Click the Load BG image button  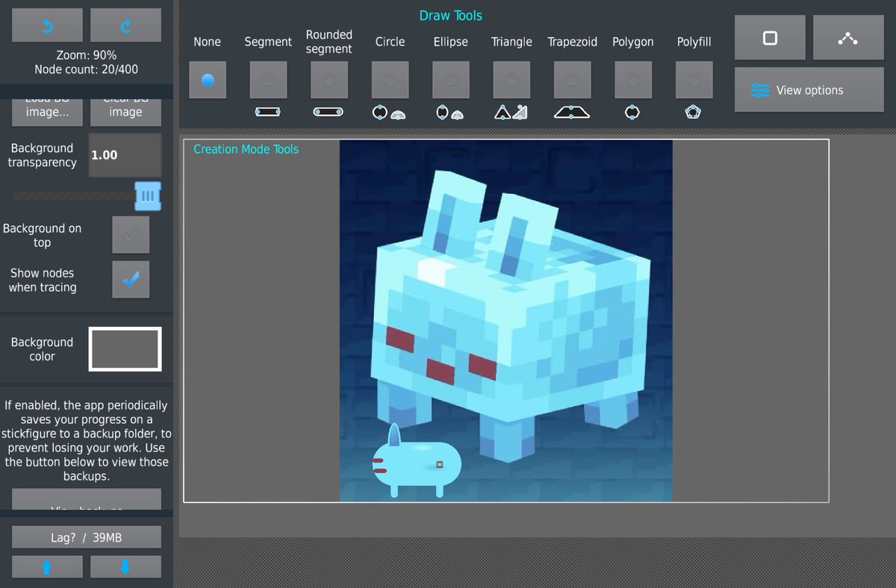[48, 112]
